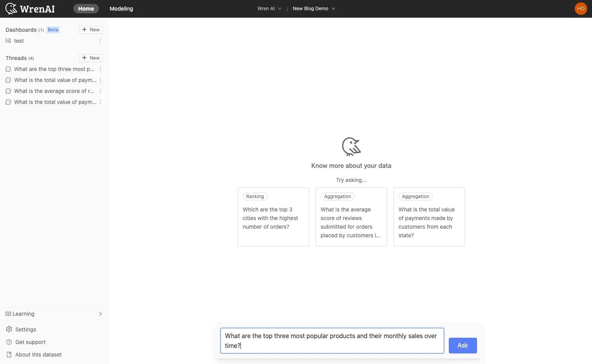The height and width of the screenshot is (364, 592).
Task: Open options for the average score thread
Action: pyautogui.click(x=100, y=91)
